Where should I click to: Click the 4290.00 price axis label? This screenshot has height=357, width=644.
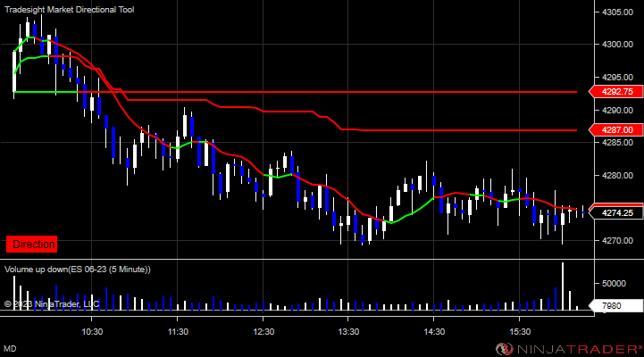[x=617, y=110]
